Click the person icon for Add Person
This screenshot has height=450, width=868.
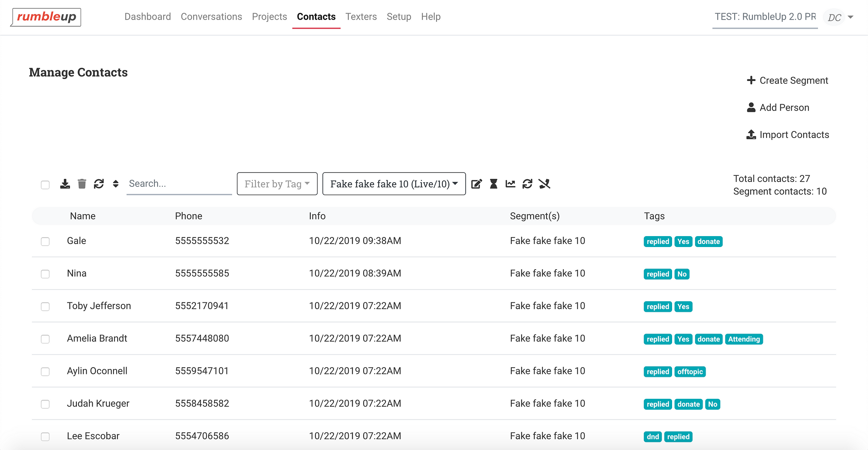pos(751,107)
